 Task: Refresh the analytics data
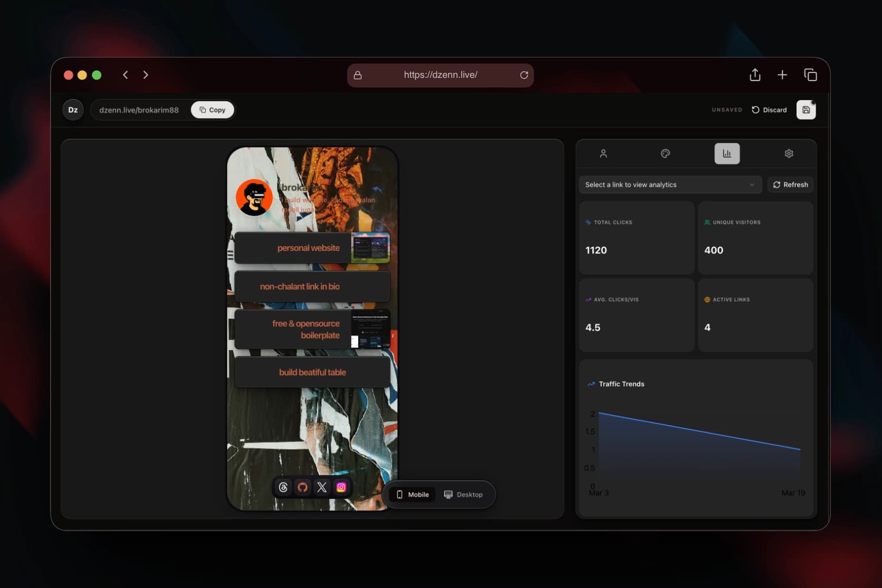[x=791, y=185]
